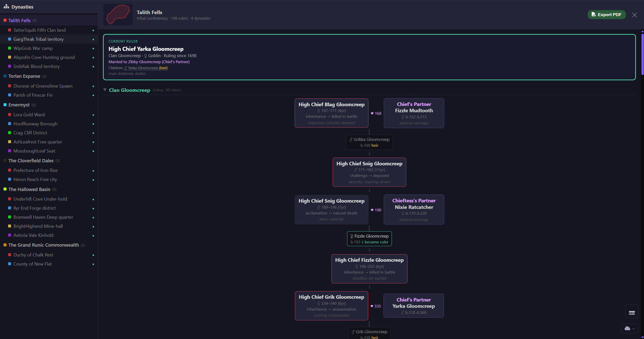This screenshot has width=644, height=339.
Task: Select High Chief Snig Gloomcreep 189–196 card
Action: click(331, 210)
